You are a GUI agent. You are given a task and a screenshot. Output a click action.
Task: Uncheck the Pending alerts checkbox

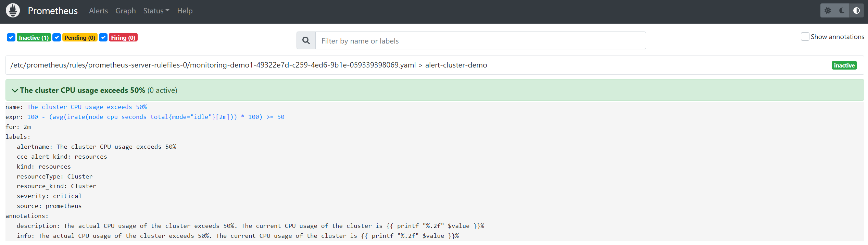tap(57, 37)
